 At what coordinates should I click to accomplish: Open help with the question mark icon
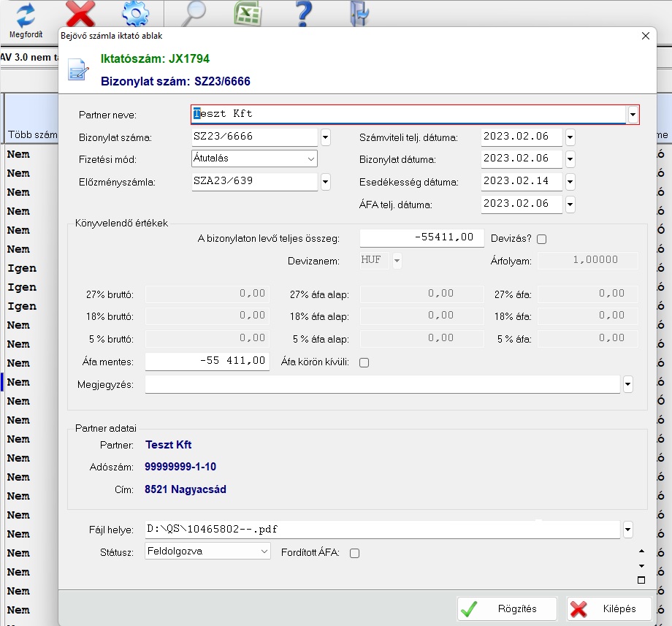(x=304, y=14)
